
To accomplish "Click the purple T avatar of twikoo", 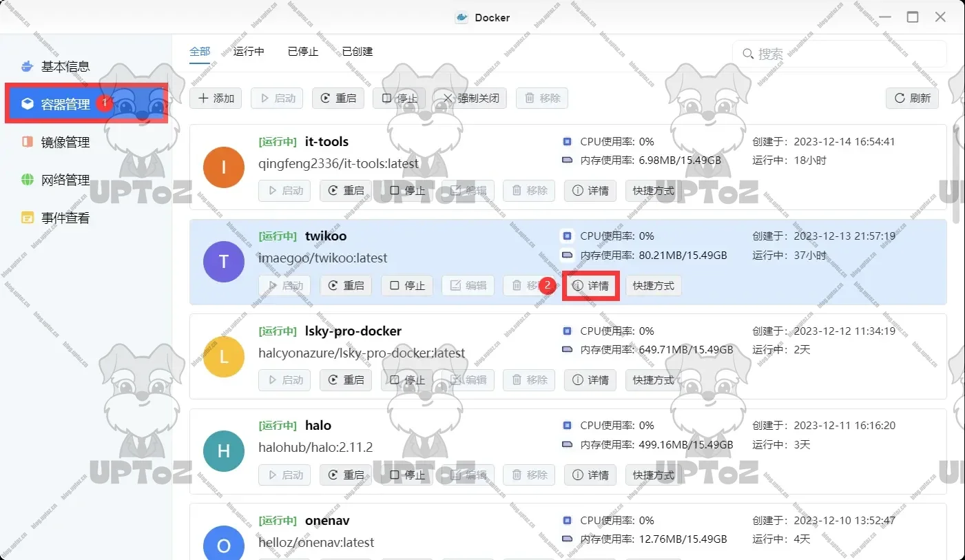I will click(x=224, y=262).
